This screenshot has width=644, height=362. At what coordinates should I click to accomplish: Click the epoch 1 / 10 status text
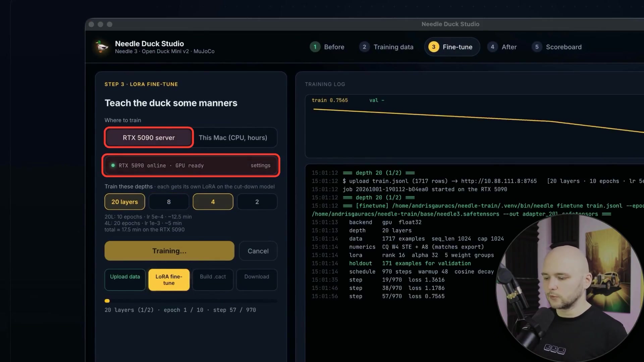183,310
